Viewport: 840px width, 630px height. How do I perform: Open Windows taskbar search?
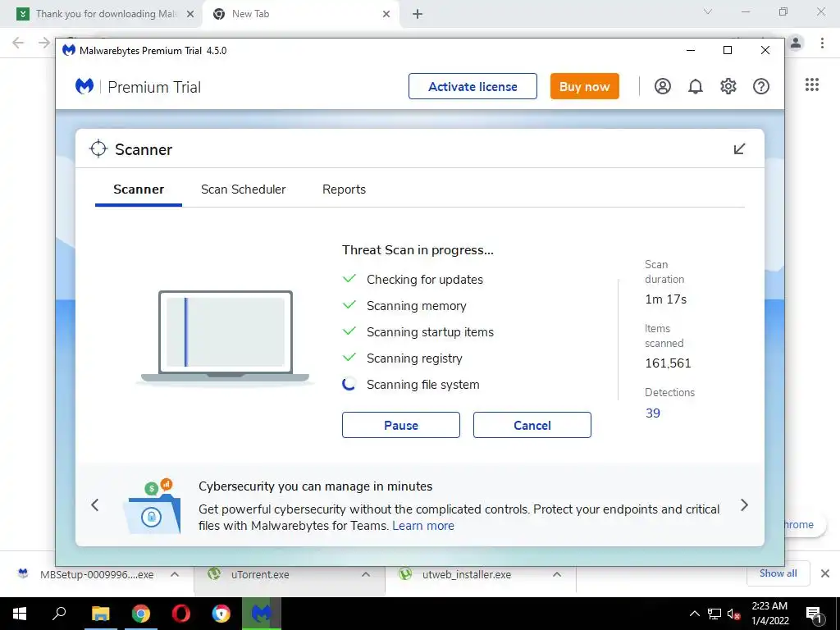click(59, 614)
